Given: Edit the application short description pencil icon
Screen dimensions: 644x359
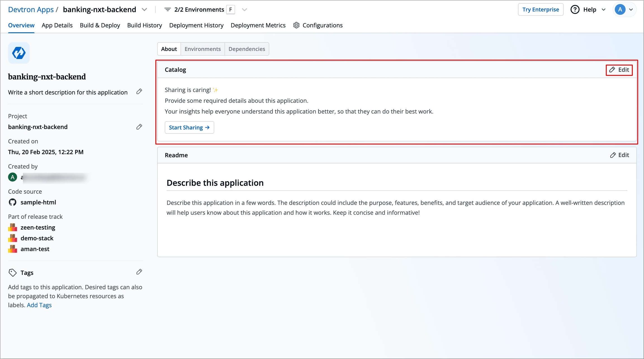Looking at the screenshot, I should [x=139, y=92].
